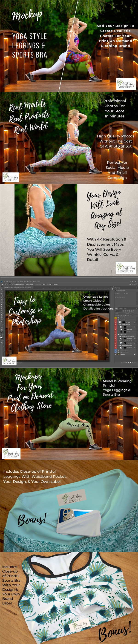This screenshot has height=644, width=138.
Task: Toggle visibility of the Background layer
Action: [115, 354]
